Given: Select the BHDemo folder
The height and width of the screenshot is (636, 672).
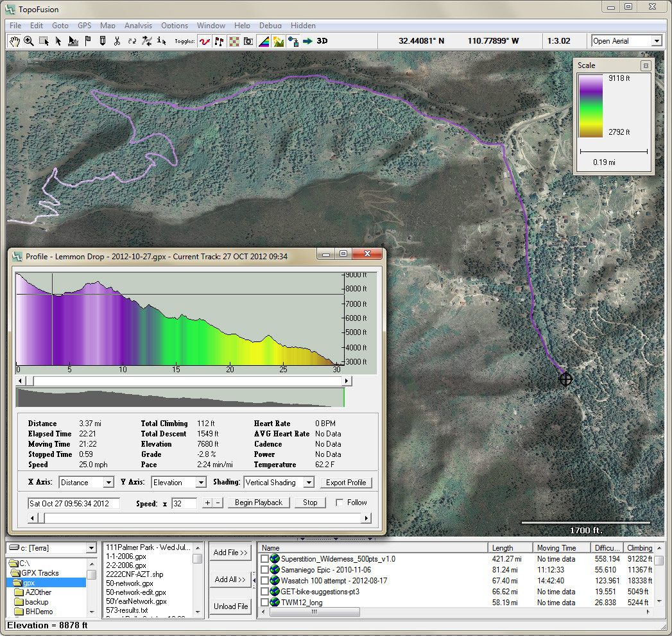Looking at the screenshot, I should click(x=39, y=612).
